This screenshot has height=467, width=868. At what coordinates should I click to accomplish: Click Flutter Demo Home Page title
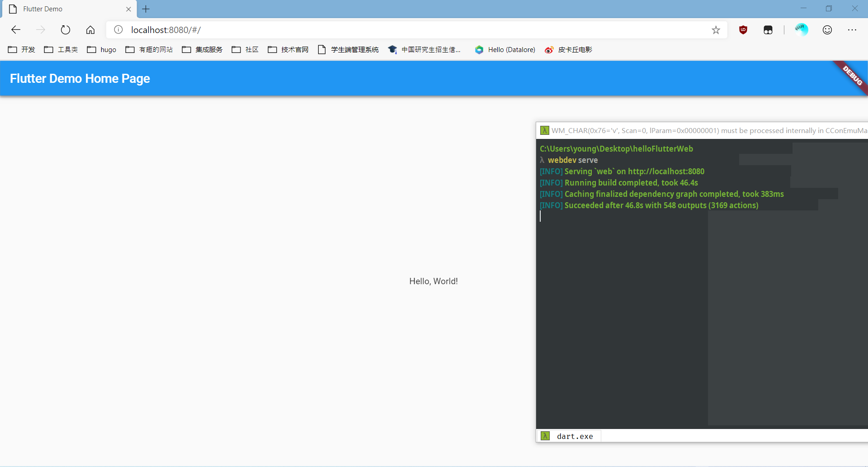coord(80,79)
